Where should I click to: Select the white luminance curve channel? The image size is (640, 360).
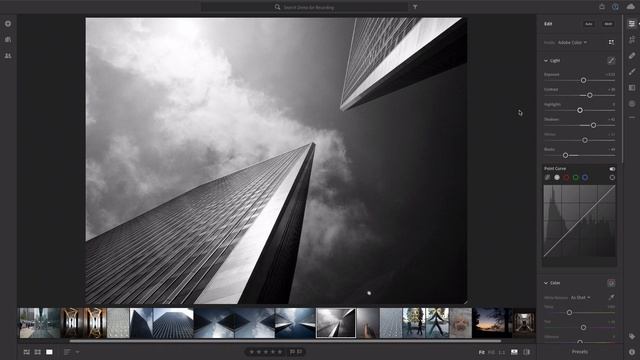557,178
